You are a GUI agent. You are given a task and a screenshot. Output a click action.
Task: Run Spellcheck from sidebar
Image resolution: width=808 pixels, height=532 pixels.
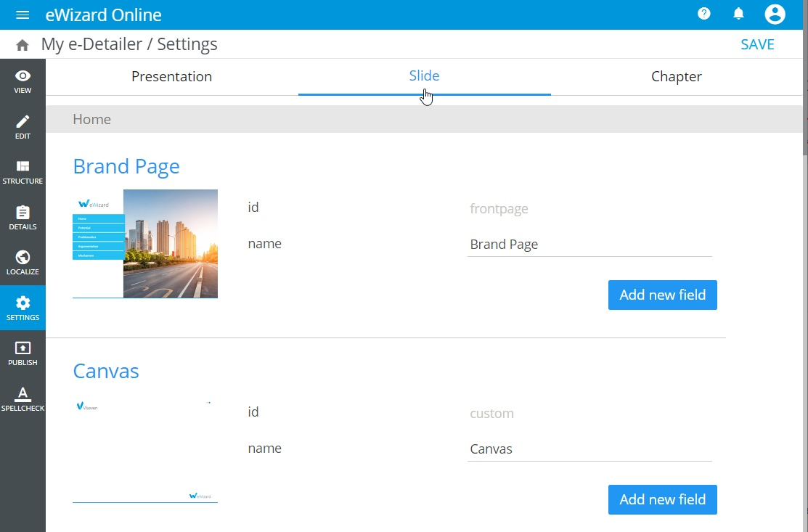(23, 398)
